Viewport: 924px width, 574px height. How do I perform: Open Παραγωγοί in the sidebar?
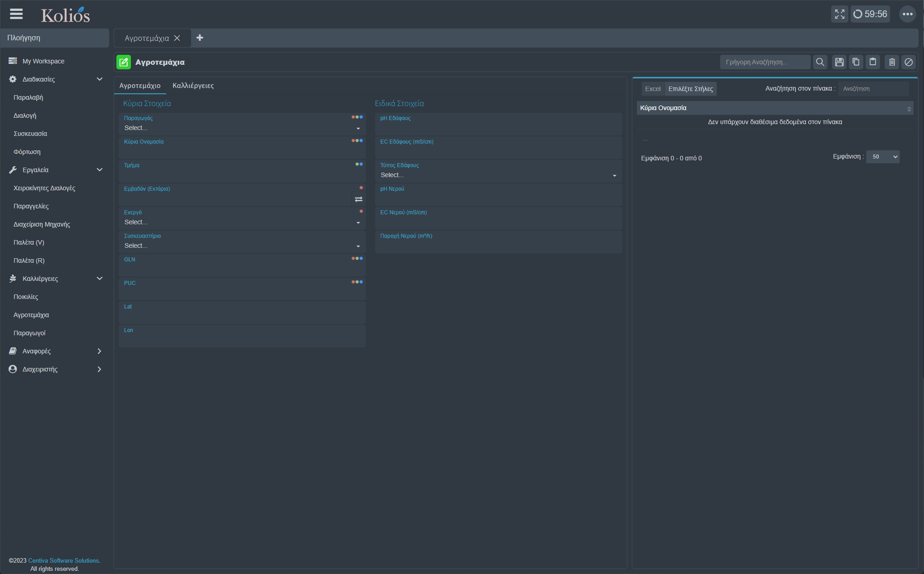coord(29,333)
